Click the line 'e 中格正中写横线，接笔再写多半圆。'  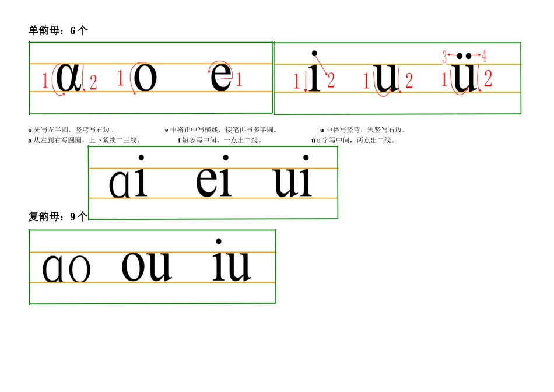tap(222, 129)
